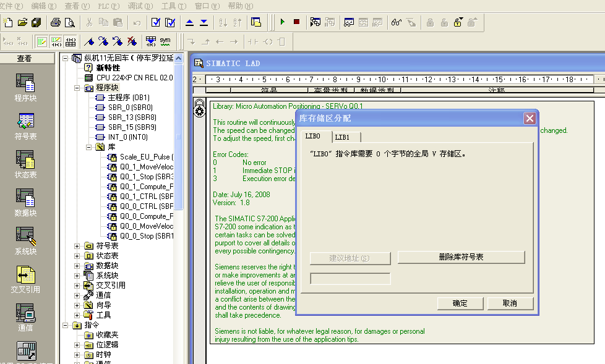The width and height of the screenshot is (605, 364).
Task: Close the 库存储区分配 dialog
Action: pyautogui.click(x=530, y=119)
